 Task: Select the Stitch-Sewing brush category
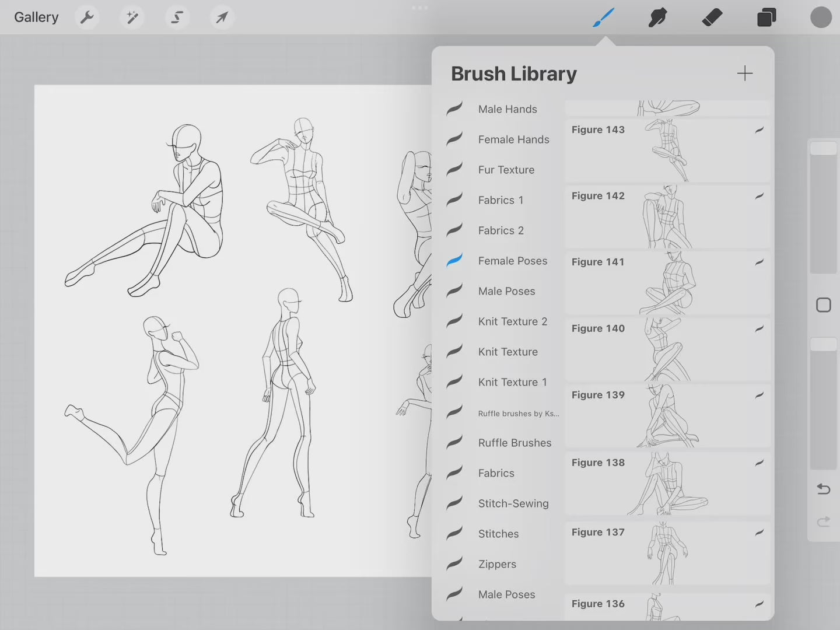pyautogui.click(x=513, y=503)
